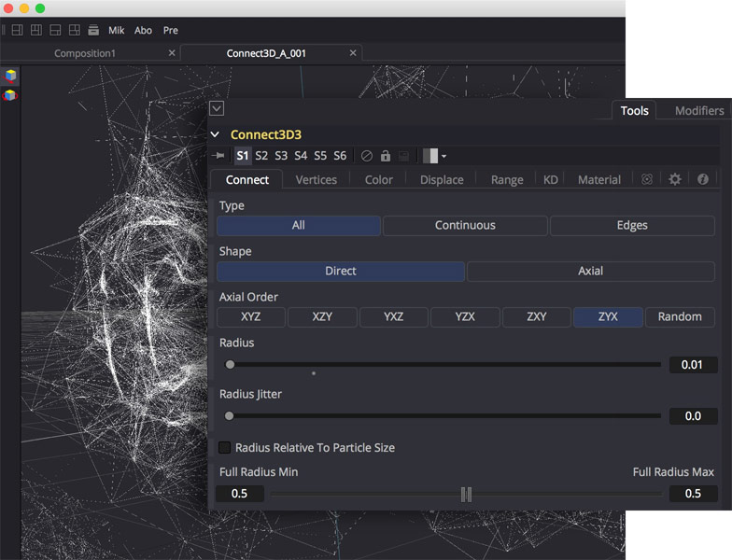Collapse the Connect3D3 tool header
The height and width of the screenshot is (560, 732).
215,134
